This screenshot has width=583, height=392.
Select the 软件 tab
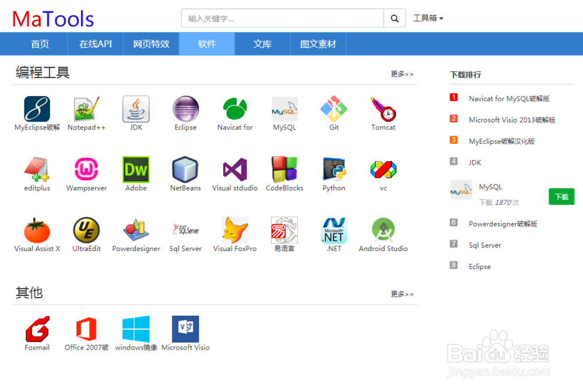click(207, 44)
